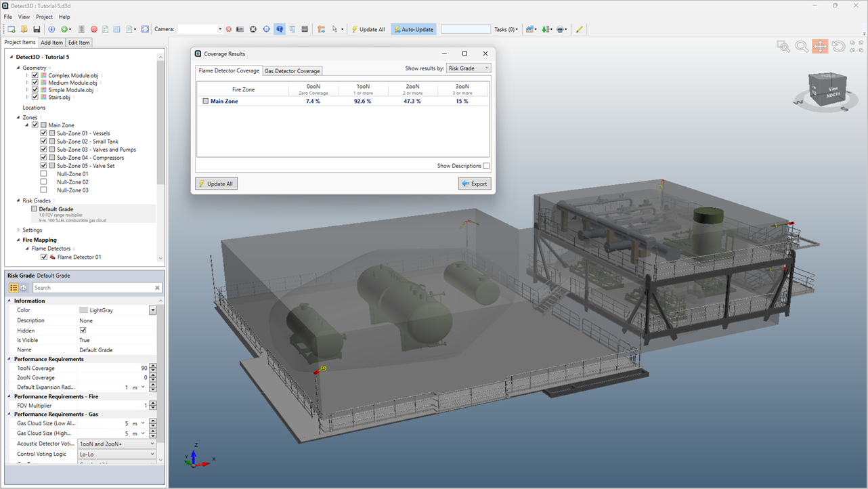The height and width of the screenshot is (489, 868).
Task: Click the red delete camera icon
Action: click(x=229, y=29)
